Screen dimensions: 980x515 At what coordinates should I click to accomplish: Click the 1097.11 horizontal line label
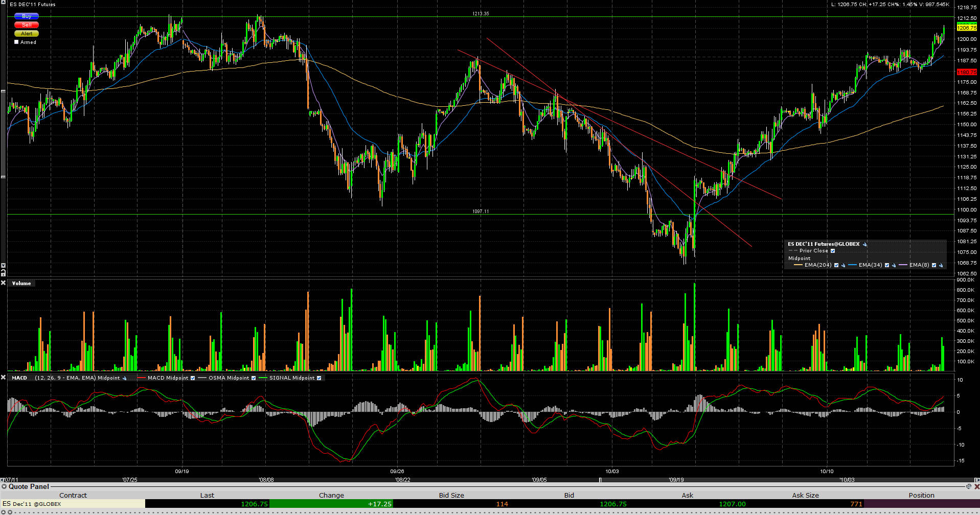point(481,211)
